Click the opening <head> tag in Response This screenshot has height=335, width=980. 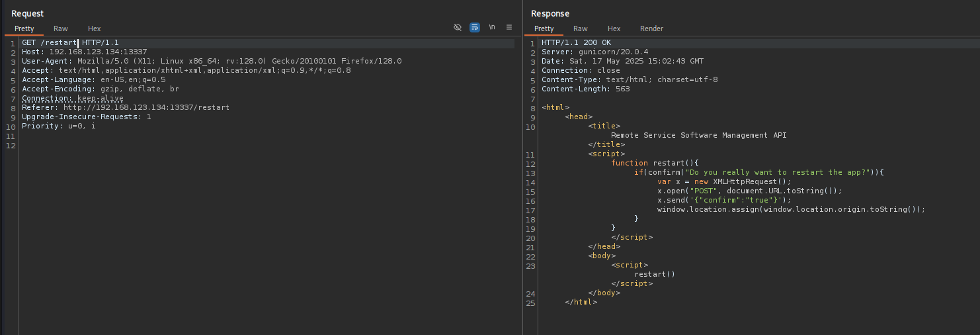point(579,117)
